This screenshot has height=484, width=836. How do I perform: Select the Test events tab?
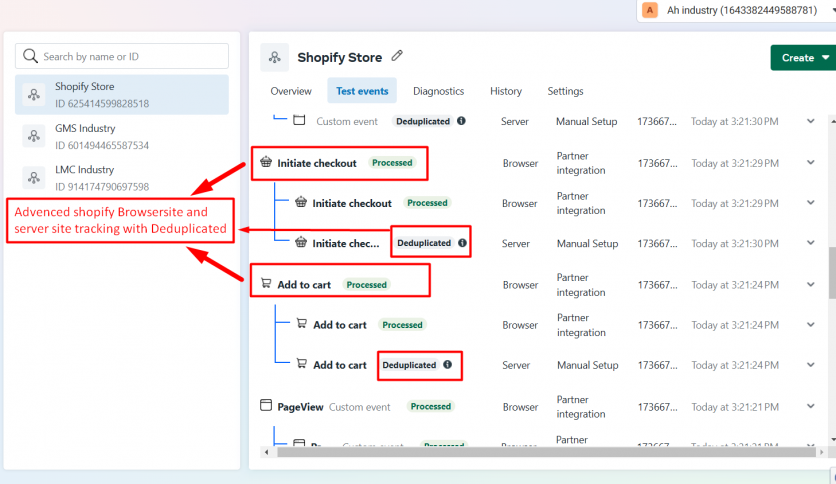(362, 91)
